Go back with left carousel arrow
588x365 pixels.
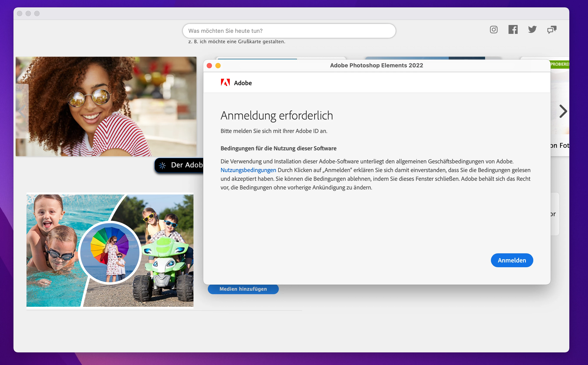coord(22,111)
